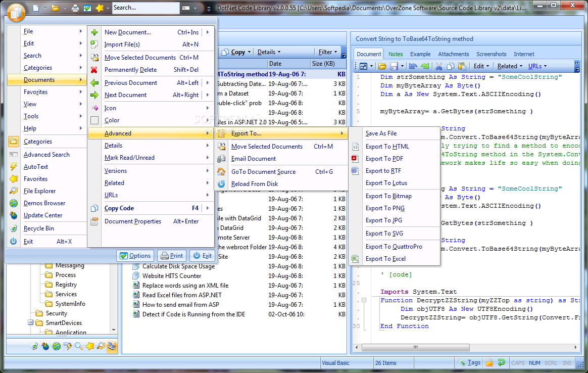Open dropdown arrow next to open folder icon
The height and width of the screenshot is (373, 588).
click(65, 8)
